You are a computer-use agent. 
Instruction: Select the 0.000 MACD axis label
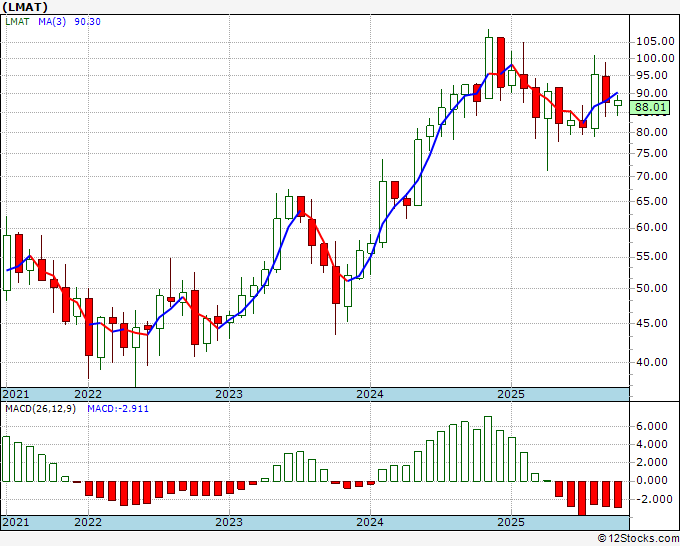(x=652, y=480)
